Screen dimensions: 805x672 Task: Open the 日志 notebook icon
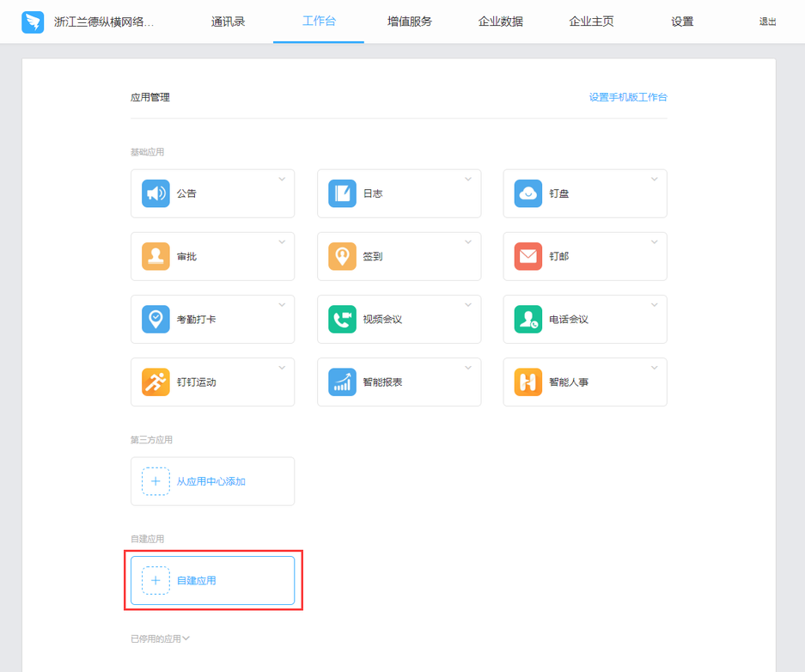342,193
